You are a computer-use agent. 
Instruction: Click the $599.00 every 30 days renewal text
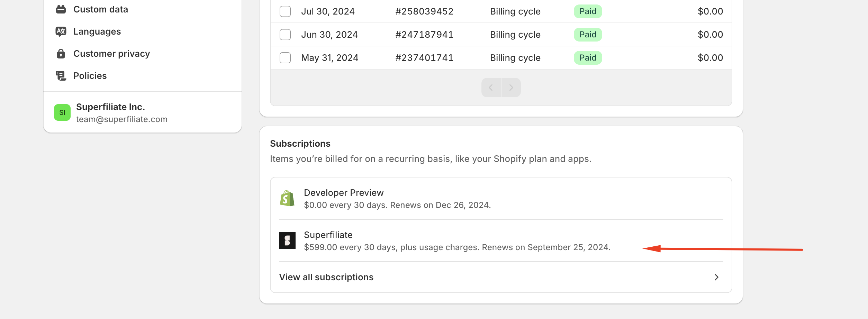coord(457,247)
